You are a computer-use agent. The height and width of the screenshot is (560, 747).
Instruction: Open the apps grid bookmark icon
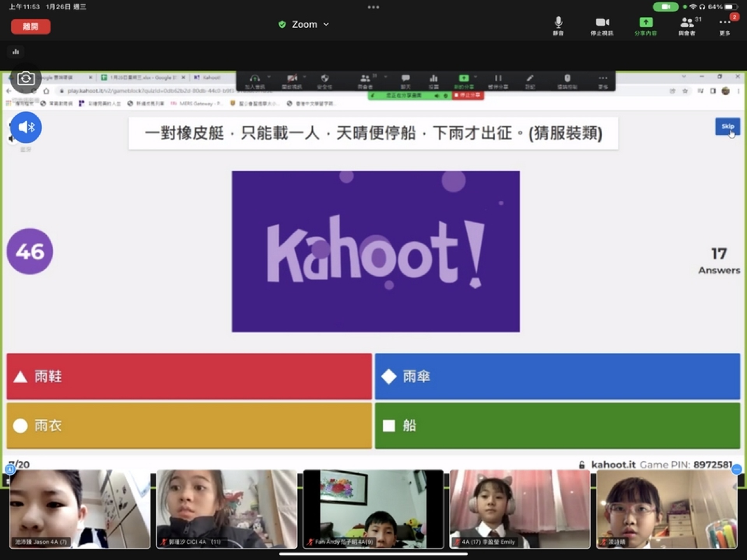coord(8,103)
